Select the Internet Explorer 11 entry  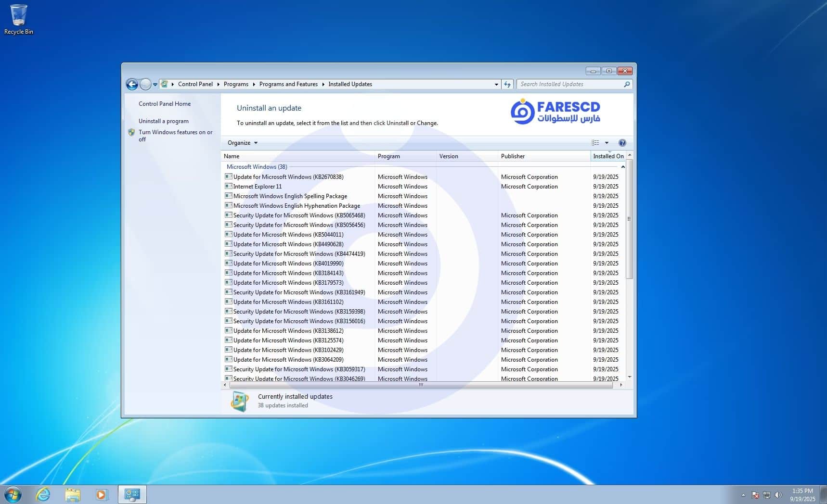(424, 187)
